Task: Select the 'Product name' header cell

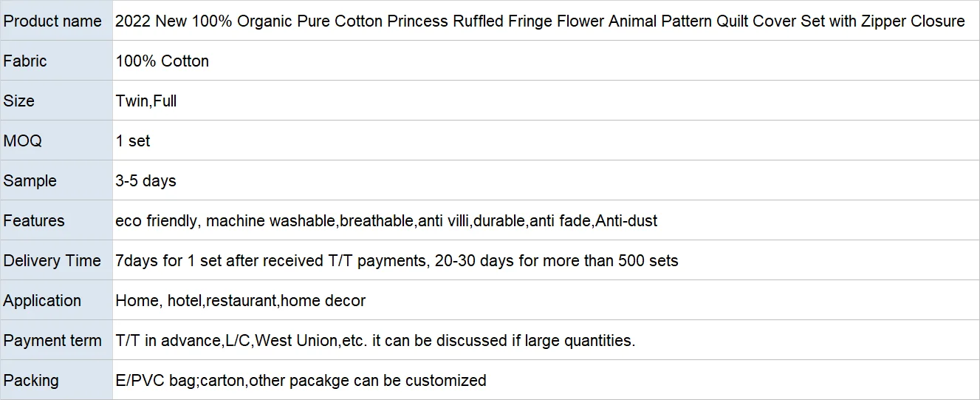Action: (x=56, y=21)
